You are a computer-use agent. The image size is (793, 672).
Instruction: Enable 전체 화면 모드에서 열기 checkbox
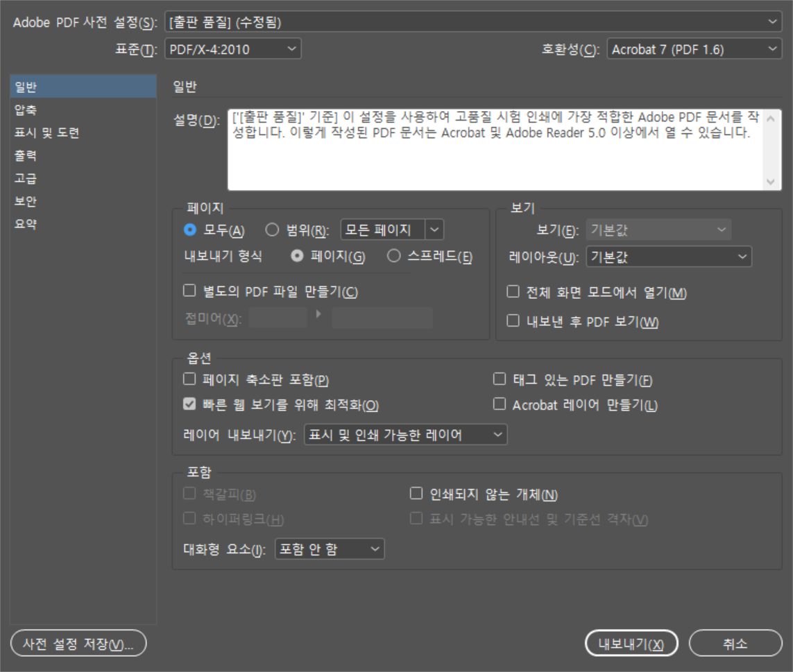coord(513,292)
